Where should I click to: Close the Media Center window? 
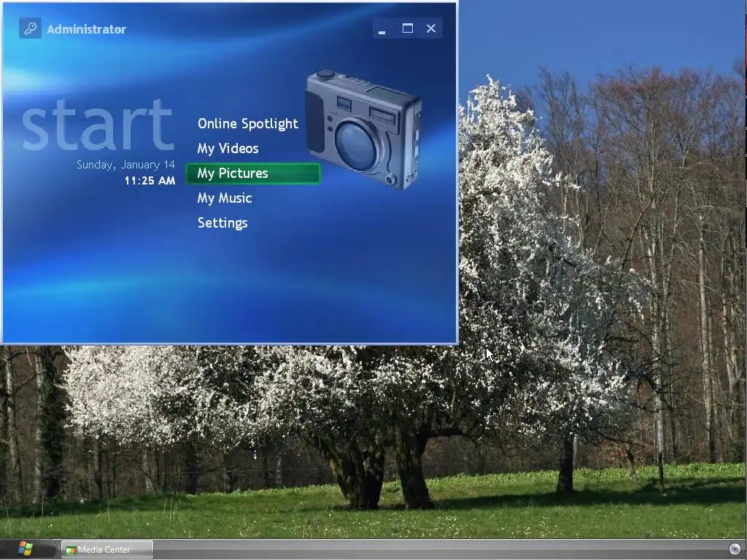pos(431,28)
